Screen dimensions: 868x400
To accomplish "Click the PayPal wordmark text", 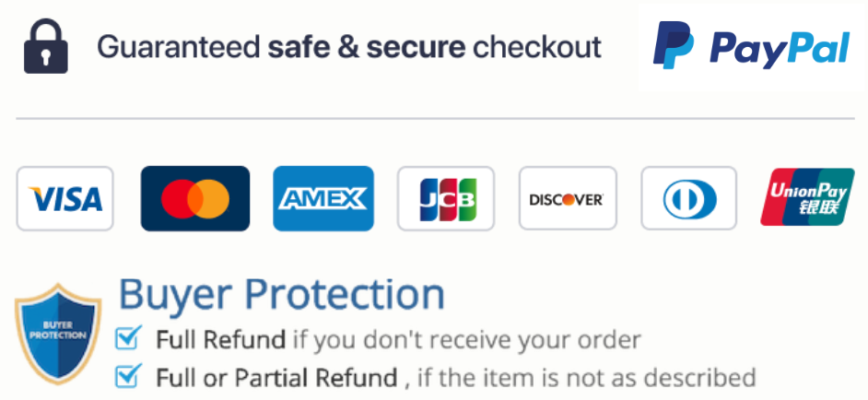I will tap(780, 48).
